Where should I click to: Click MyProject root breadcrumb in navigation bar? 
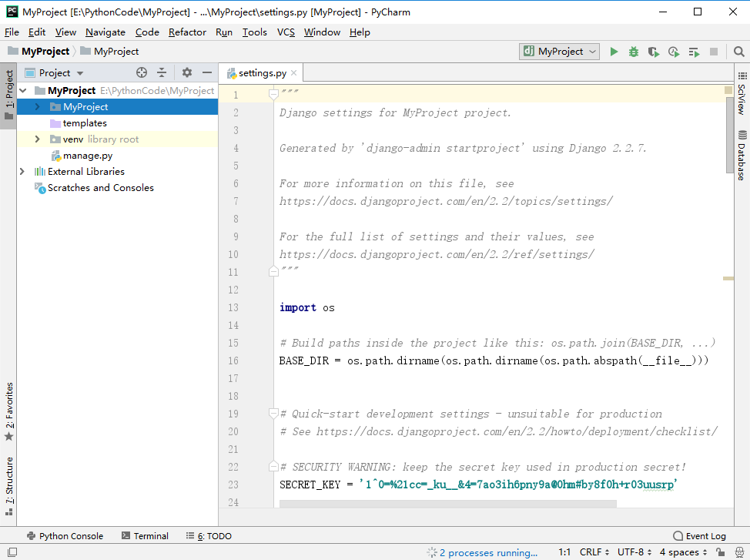point(39,52)
